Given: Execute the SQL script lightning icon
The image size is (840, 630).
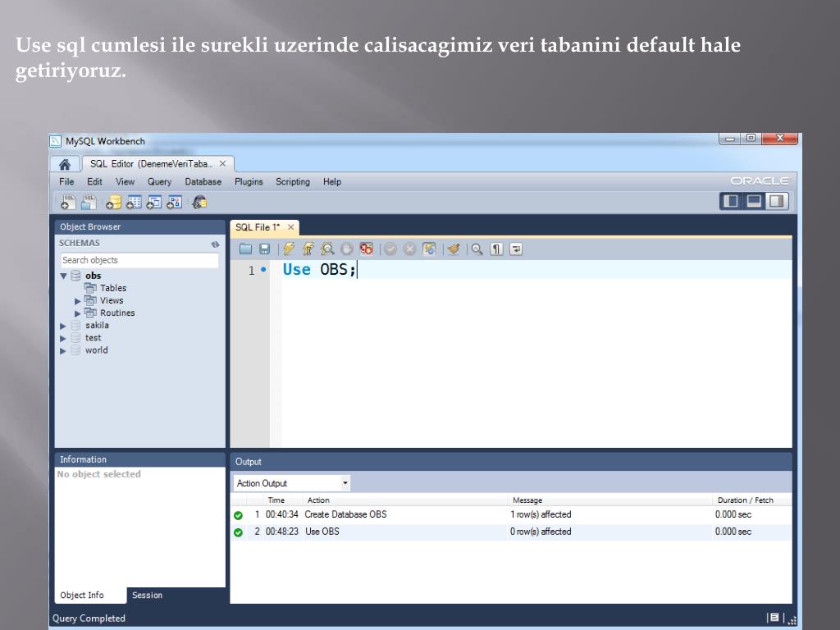Looking at the screenshot, I should point(290,249).
